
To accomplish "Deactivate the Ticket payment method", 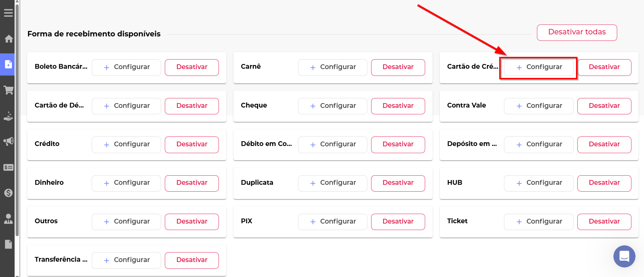I will [604, 222].
